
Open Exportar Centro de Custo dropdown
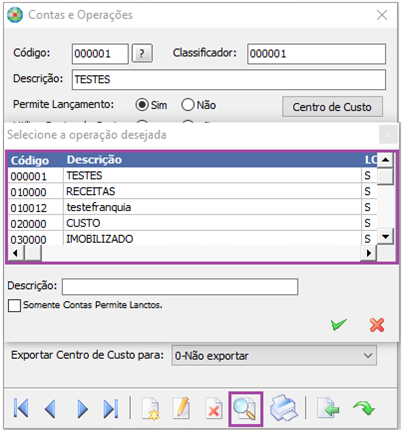pyautogui.click(x=274, y=356)
